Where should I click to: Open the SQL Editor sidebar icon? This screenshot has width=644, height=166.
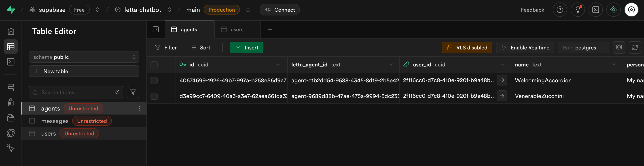11,62
